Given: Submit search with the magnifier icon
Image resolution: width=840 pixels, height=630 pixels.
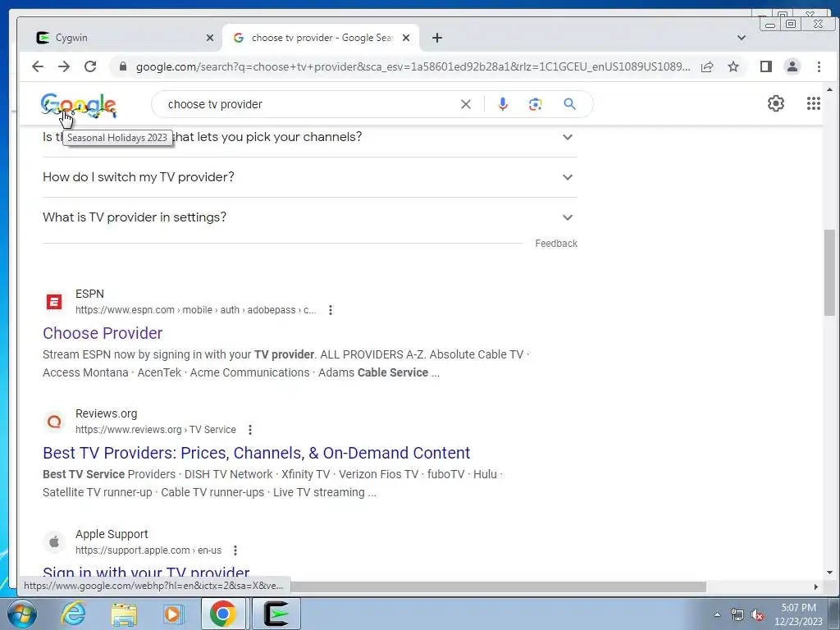Looking at the screenshot, I should (569, 104).
